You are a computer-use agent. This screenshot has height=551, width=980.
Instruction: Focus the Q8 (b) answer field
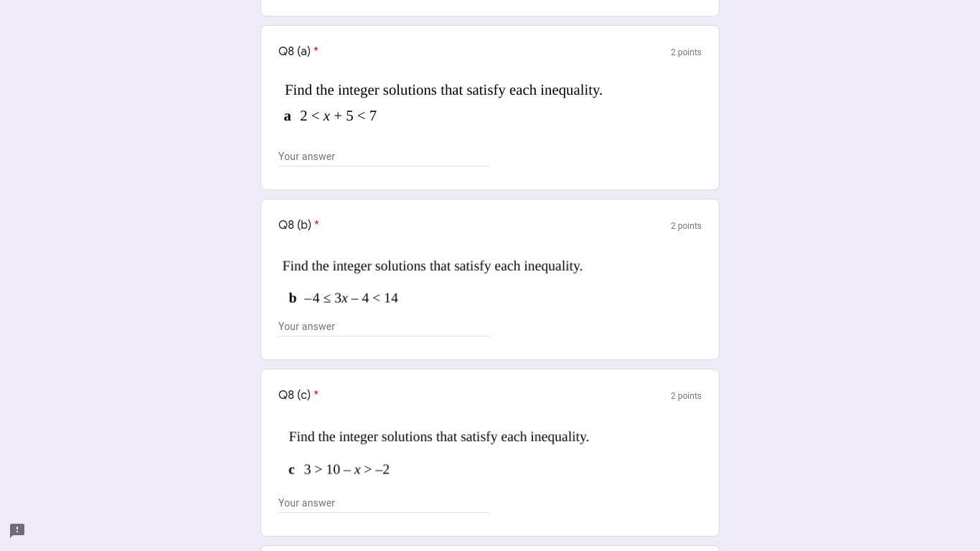[x=384, y=326]
